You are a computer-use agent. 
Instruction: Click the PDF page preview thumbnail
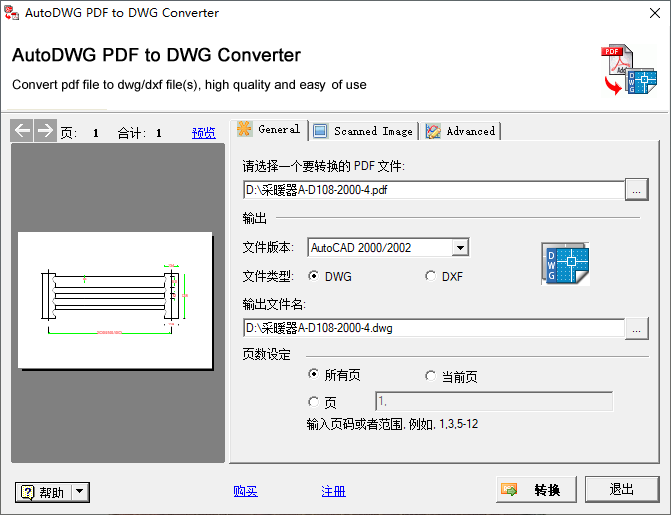pos(115,301)
